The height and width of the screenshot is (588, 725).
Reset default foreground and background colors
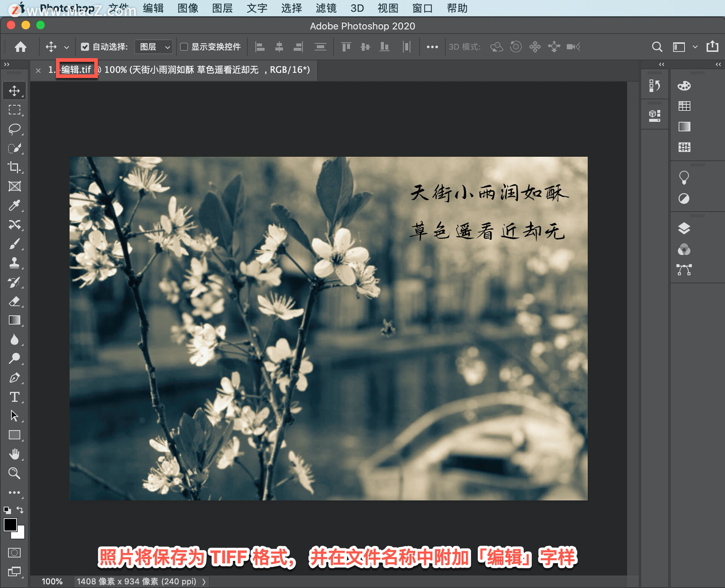(x=7, y=510)
